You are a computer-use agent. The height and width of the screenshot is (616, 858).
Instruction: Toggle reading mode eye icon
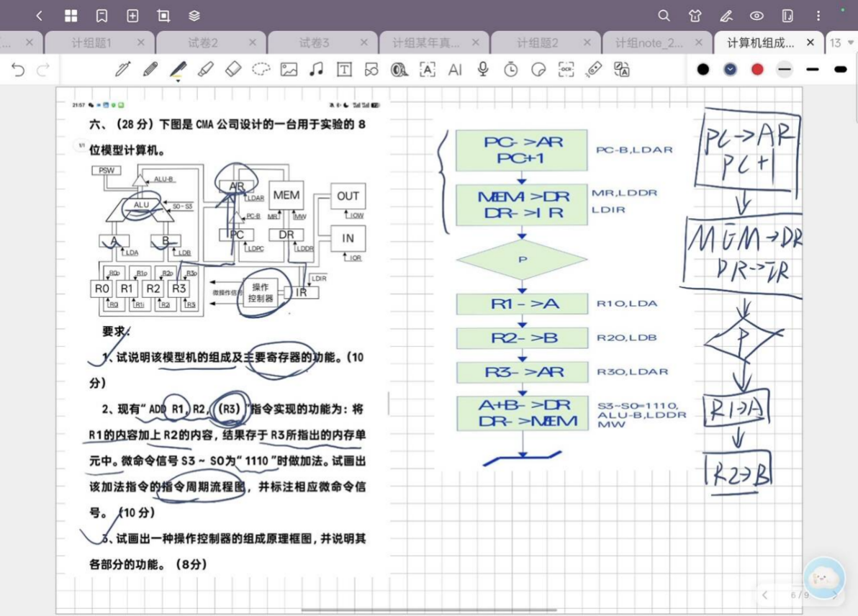[x=757, y=16]
